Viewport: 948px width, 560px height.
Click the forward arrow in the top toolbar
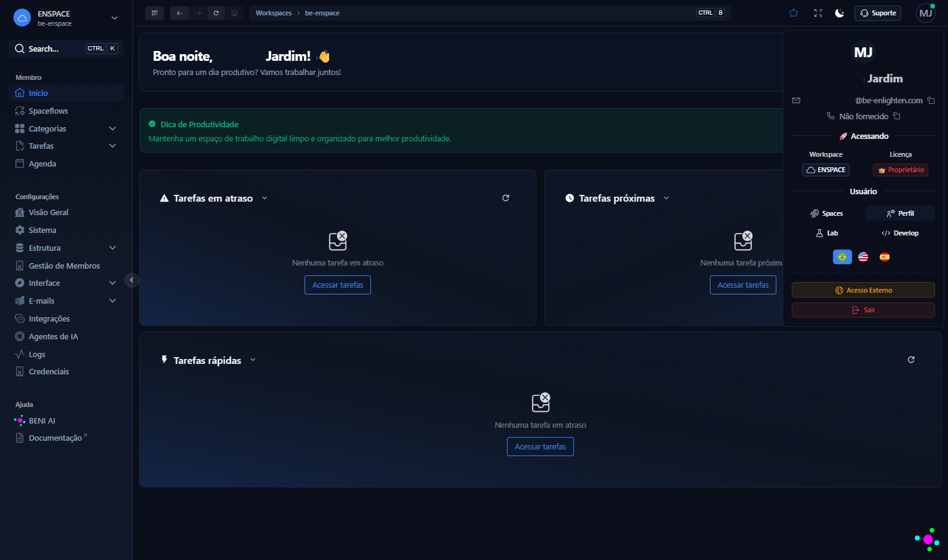[x=198, y=13]
